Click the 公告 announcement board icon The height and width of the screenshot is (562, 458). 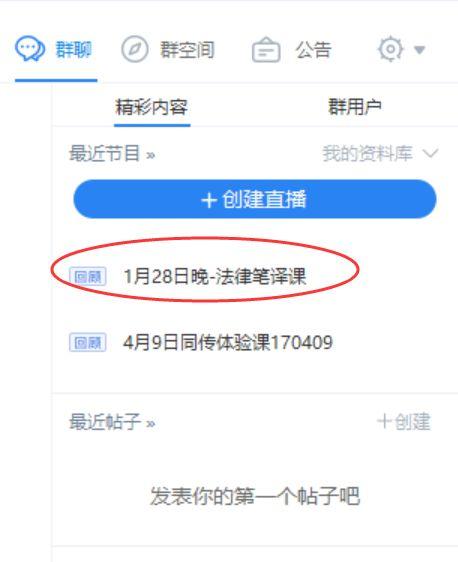point(266,50)
